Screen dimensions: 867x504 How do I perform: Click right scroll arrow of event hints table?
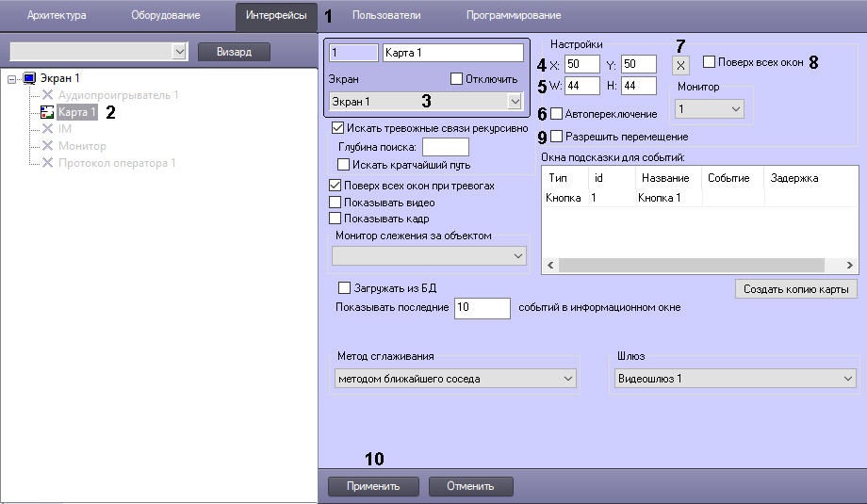pos(848,266)
